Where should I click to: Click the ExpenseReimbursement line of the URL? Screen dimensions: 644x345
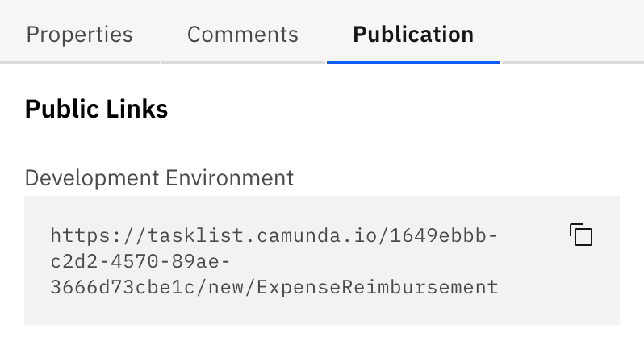point(274,286)
